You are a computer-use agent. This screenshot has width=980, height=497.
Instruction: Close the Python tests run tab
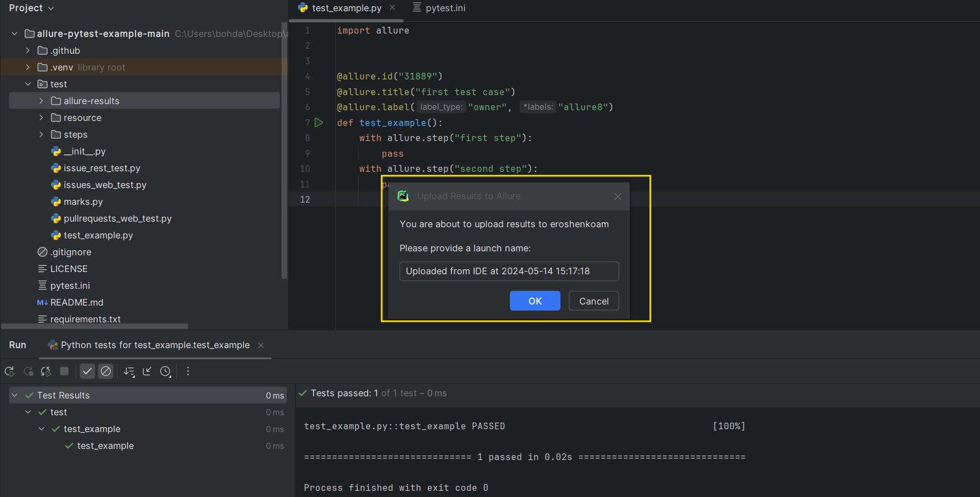tap(261, 345)
